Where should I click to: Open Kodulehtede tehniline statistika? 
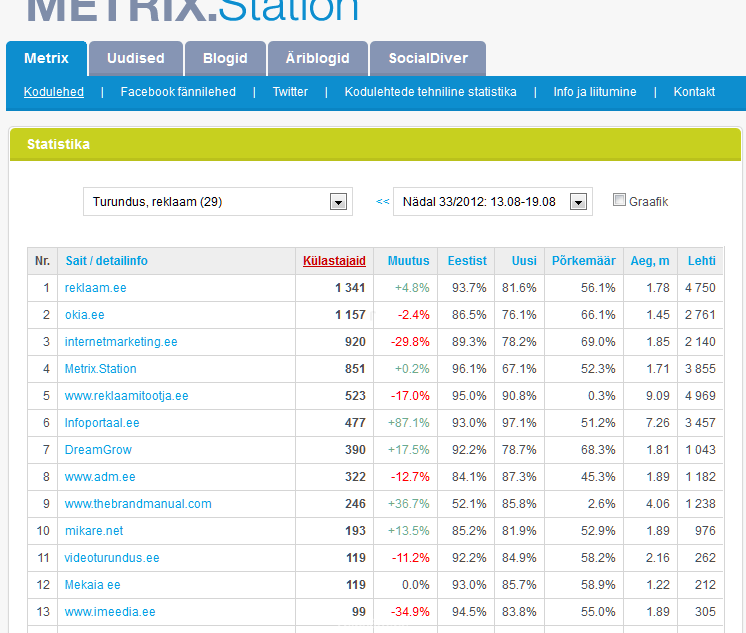[431, 92]
